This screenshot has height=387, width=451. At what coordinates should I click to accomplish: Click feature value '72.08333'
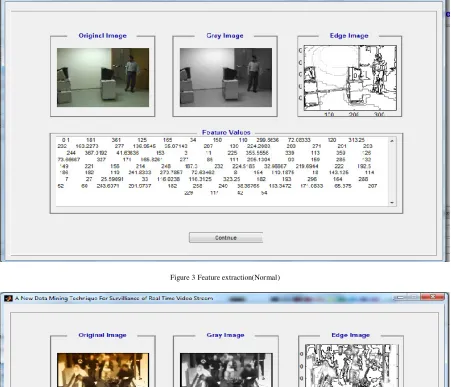coord(299,140)
